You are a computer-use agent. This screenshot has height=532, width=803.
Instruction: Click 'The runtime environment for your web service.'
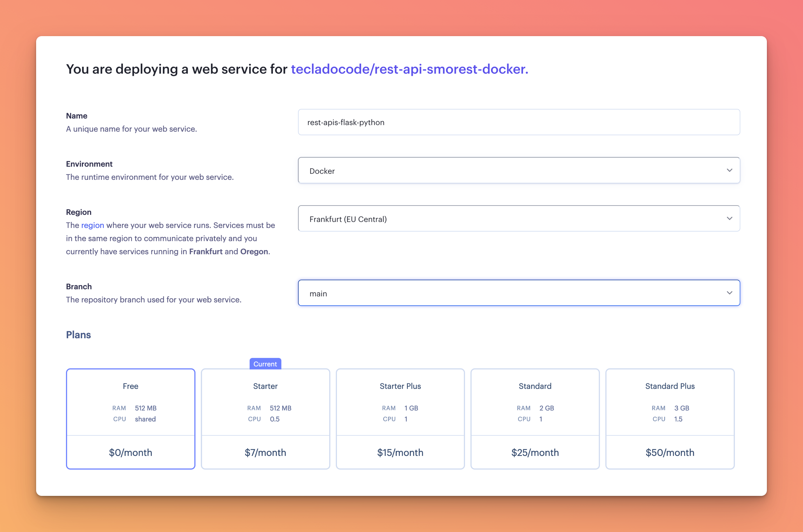tap(150, 177)
